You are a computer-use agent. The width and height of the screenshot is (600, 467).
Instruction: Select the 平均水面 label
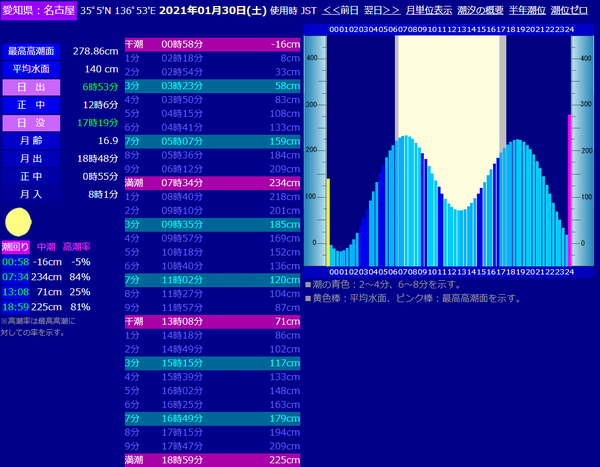click(31, 69)
